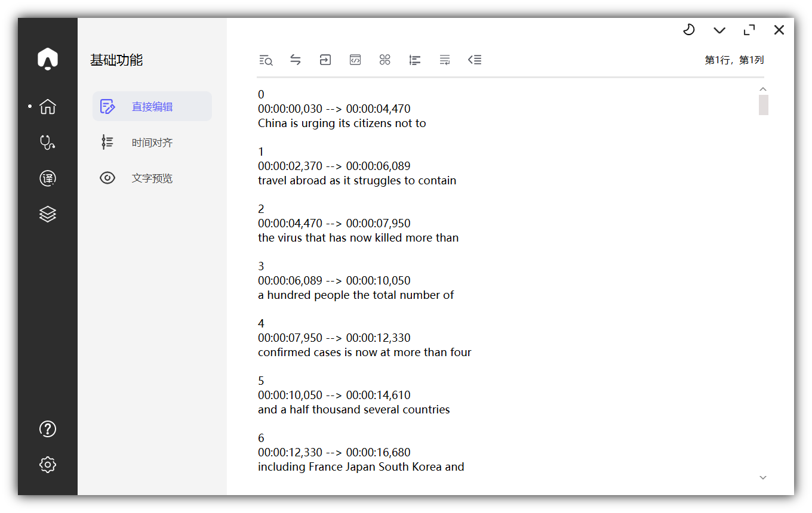Open the layers stack sidebar icon

[x=48, y=214]
